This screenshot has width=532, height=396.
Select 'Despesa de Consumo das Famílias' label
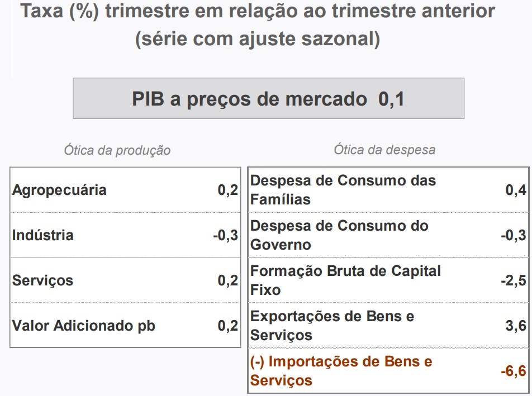point(343,190)
